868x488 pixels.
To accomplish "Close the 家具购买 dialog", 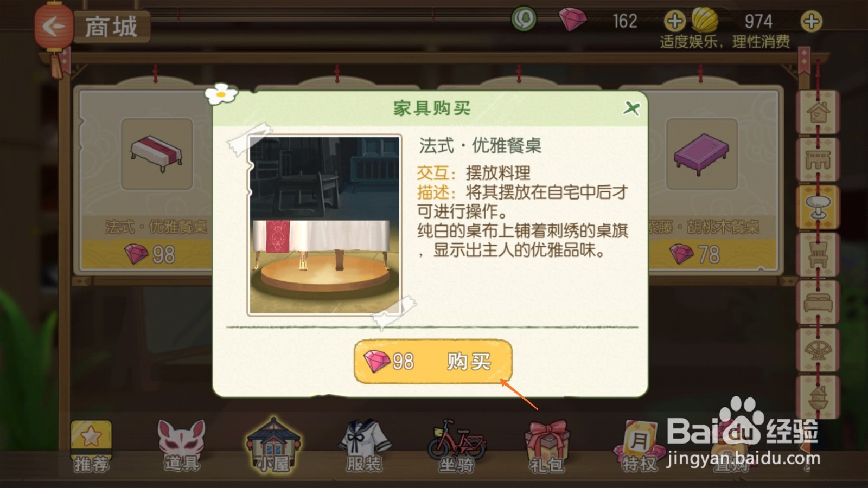I will tap(631, 108).
